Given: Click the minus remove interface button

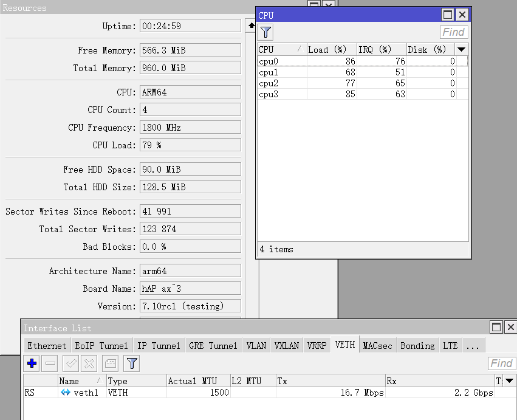Looking at the screenshot, I should 50,363.
